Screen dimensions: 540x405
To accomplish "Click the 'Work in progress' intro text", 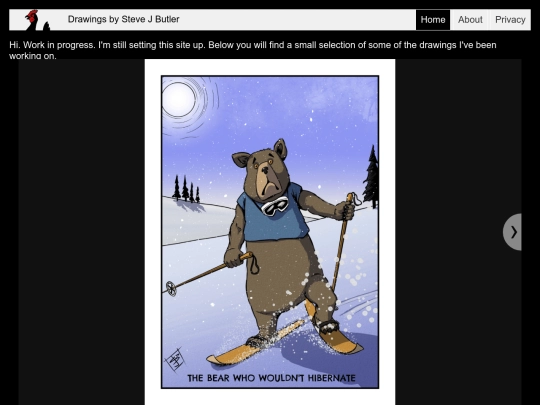I will pos(253,50).
